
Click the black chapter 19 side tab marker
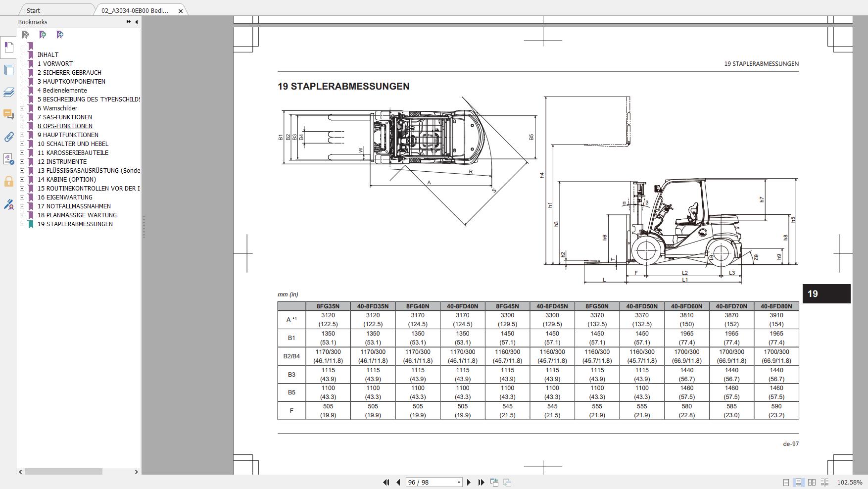tap(826, 293)
